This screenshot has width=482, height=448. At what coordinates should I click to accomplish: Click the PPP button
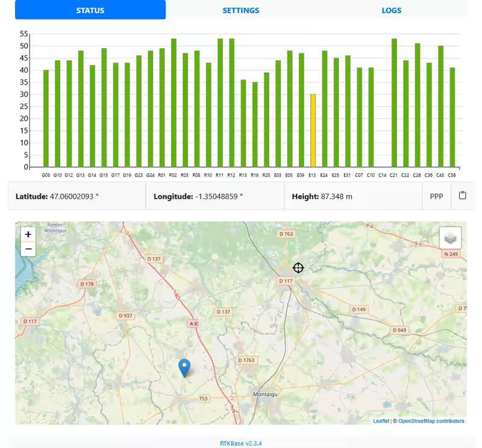(x=436, y=196)
